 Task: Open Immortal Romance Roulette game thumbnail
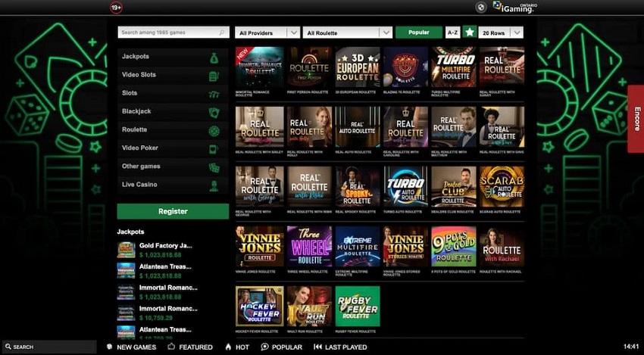point(260,67)
